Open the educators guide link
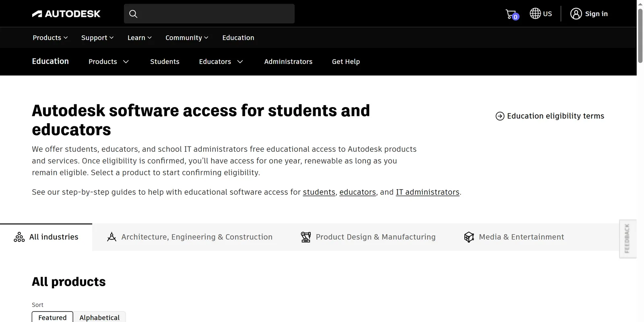This screenshot has width=644, height=322. (357, 192)
